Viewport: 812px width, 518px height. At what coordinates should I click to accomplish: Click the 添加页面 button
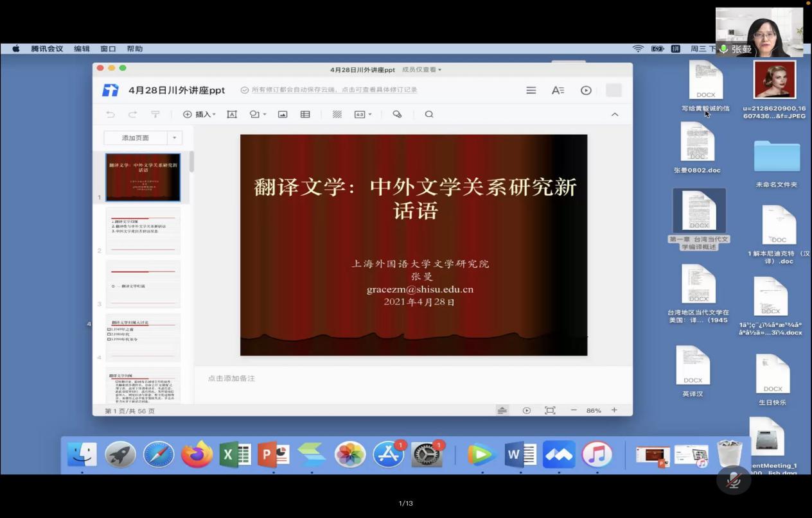tap(136, 138)
